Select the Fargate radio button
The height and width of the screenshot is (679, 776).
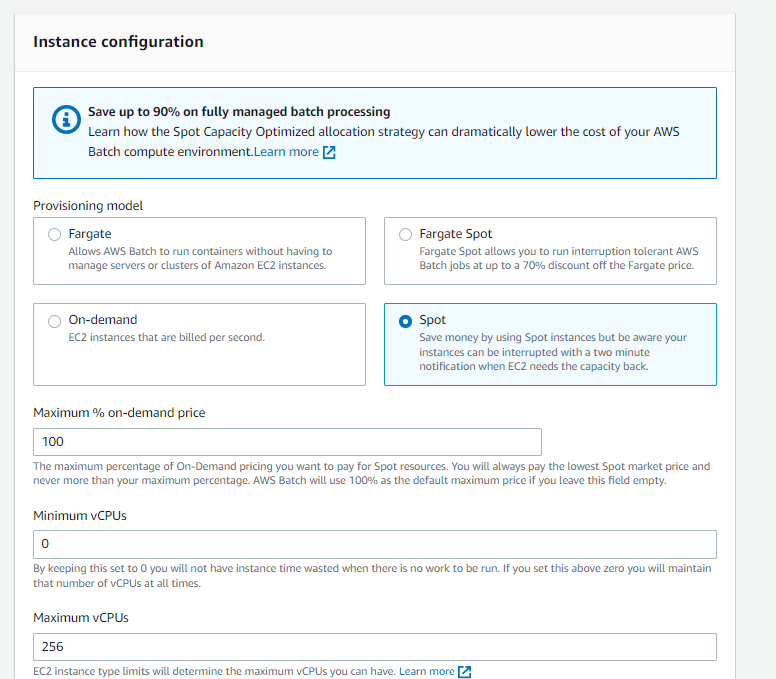pyautogui.click(x=54, y=235)
